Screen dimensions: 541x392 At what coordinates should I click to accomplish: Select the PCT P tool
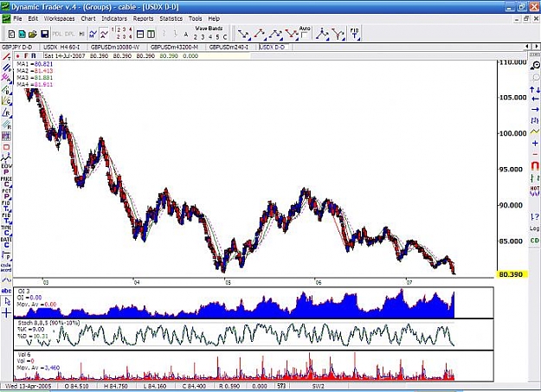point(6,194)
